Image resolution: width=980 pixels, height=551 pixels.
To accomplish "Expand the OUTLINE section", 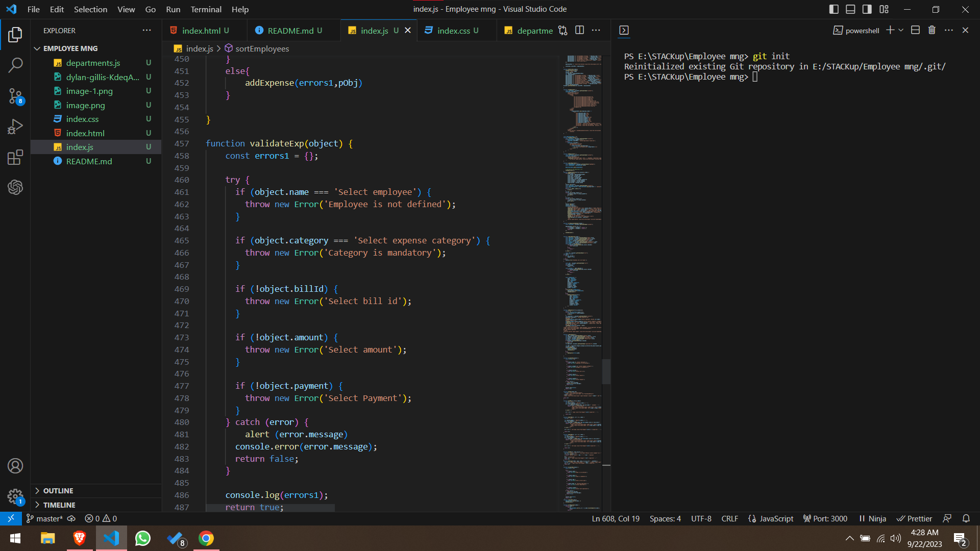I will (x=58, y=491).
